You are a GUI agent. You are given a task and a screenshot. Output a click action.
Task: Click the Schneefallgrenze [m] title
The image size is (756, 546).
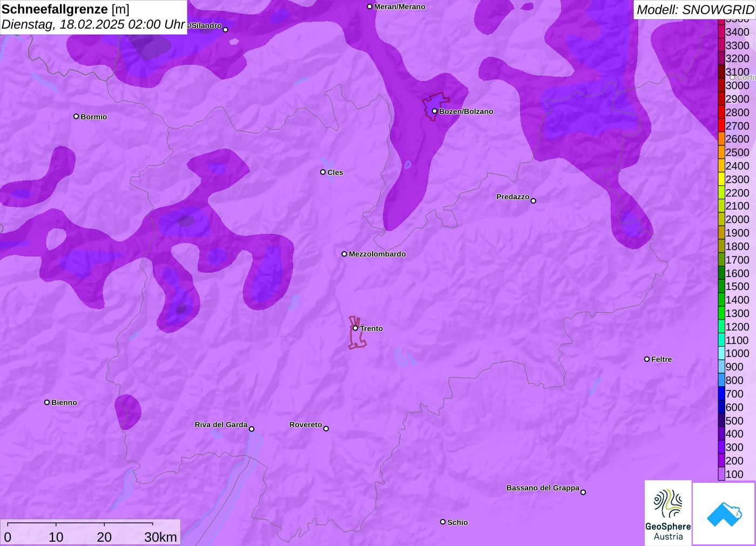click(x=65, y=9)
